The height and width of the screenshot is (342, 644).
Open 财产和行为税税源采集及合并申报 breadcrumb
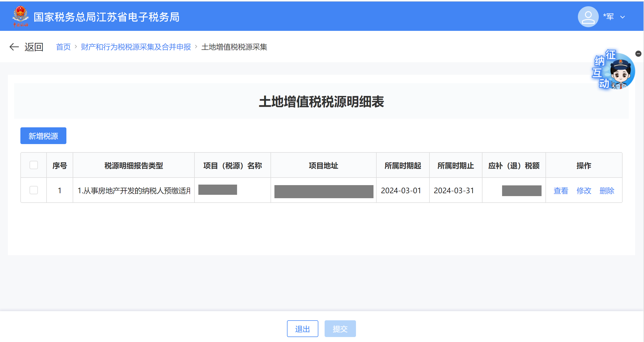tap(136, 47)
